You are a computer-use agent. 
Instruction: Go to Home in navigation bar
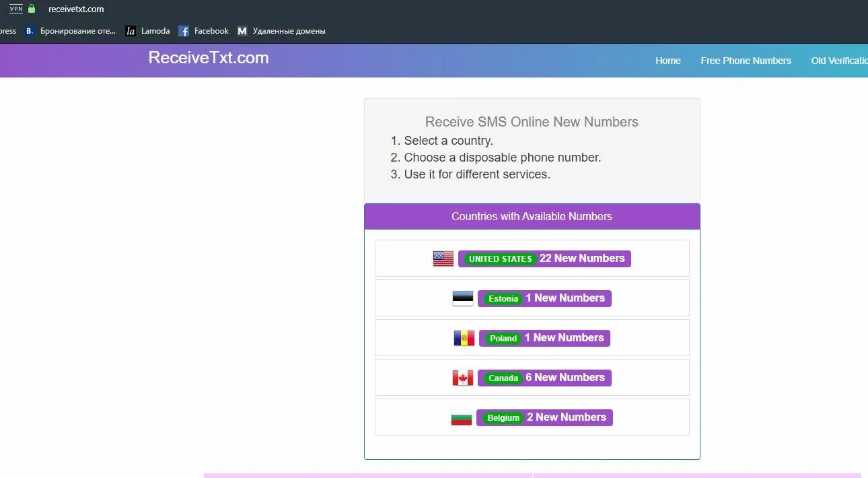click(668, 61)
